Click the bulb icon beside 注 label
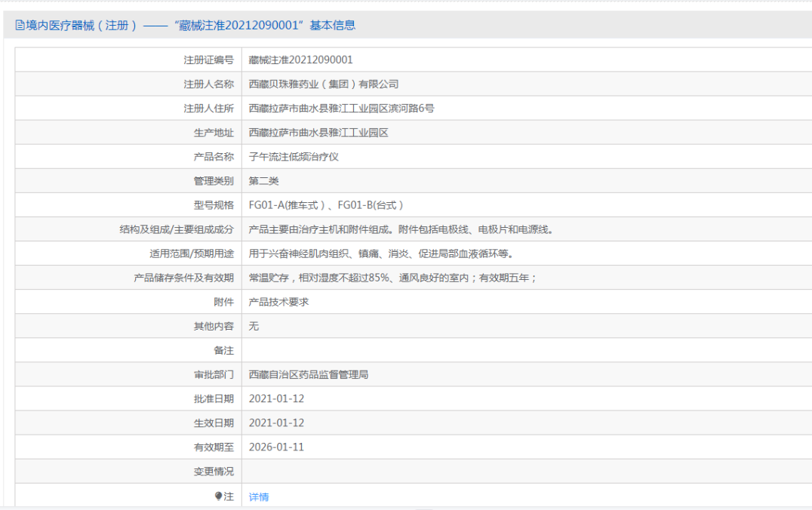This screenshot has width=812, height=510. coord(219,496)
